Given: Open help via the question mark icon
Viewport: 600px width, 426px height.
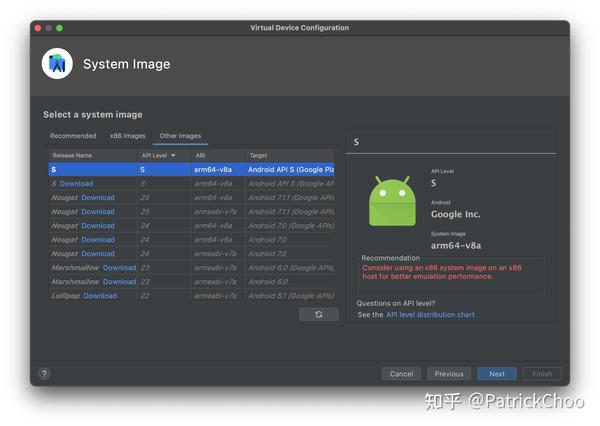Looking at the screenshot, I should tap(44, 374).
